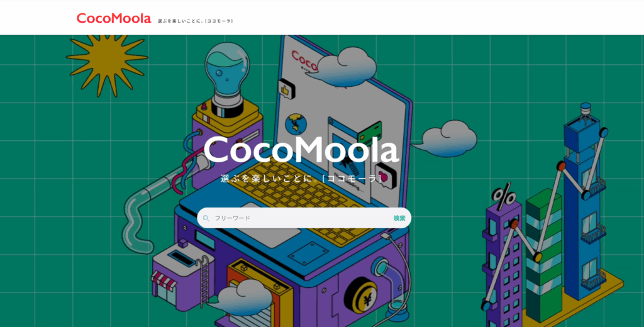Image resolution: width=644 pixels, height=327 pixels.
Task: Click the header tagline next to the logo
Action: click(196, 21)
